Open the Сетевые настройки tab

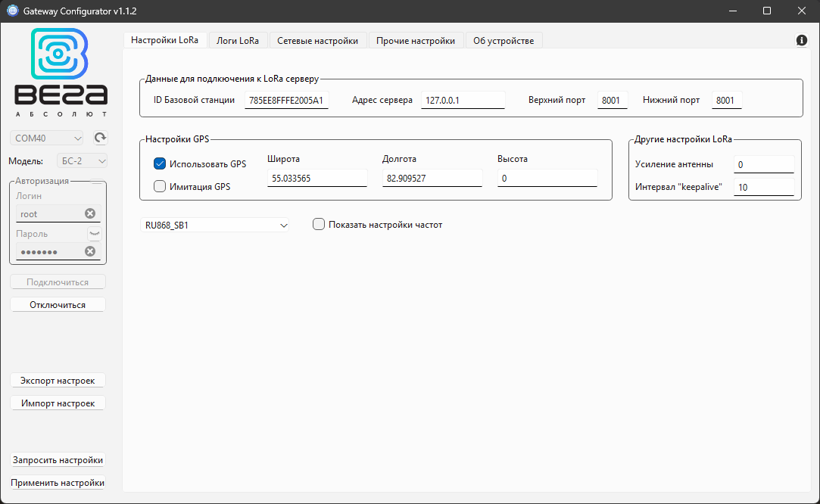[317, 40]
